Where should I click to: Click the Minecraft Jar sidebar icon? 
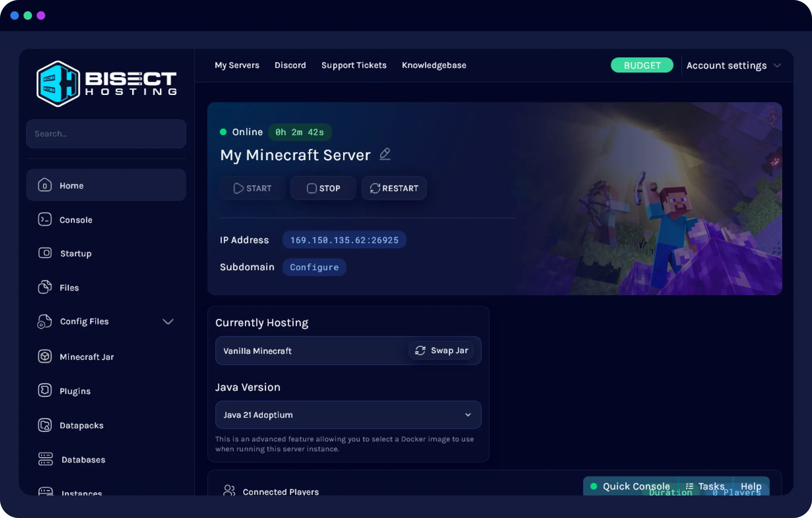45,357
